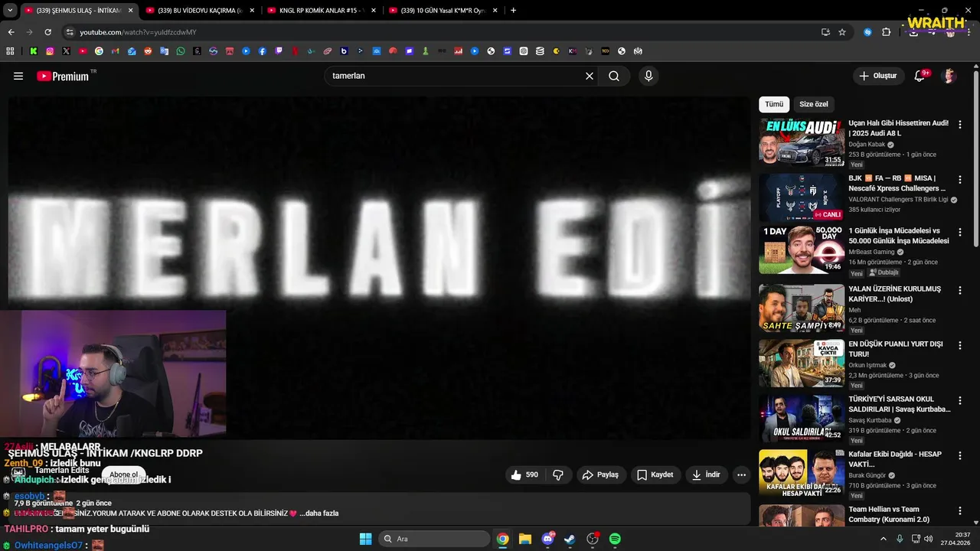Go back to the previous page
This screenshot has width=980, height=551.
pos(11,32)
